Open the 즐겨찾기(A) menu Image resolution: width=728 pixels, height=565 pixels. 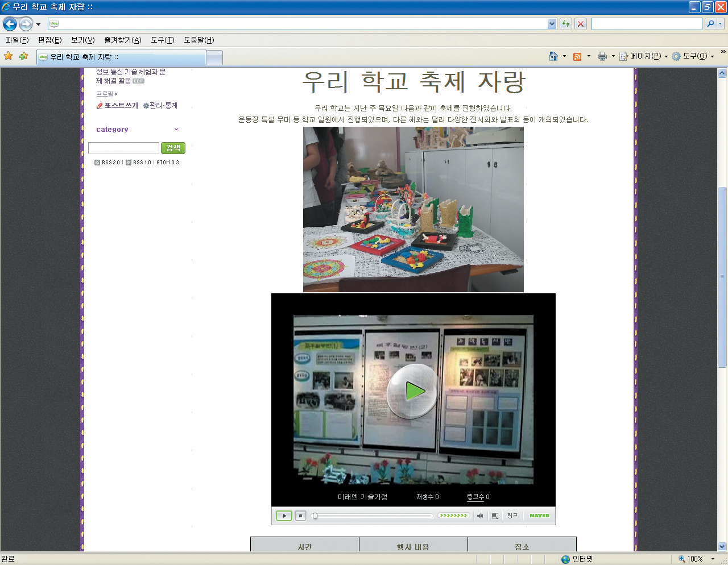pyautogui.click(x=122, y=40)
